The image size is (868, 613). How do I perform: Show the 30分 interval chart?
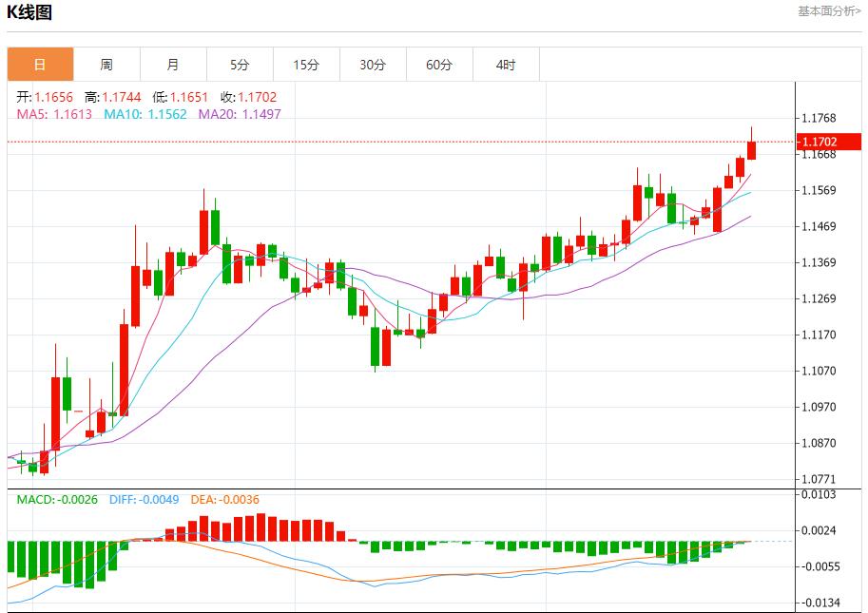click(x=373, y=65)
